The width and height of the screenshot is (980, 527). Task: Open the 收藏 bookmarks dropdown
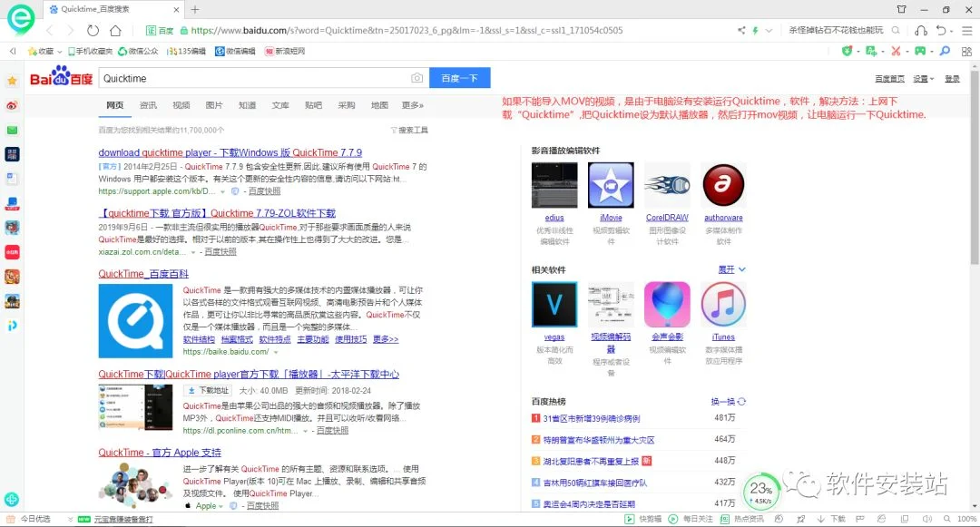[x=44, y=51]
